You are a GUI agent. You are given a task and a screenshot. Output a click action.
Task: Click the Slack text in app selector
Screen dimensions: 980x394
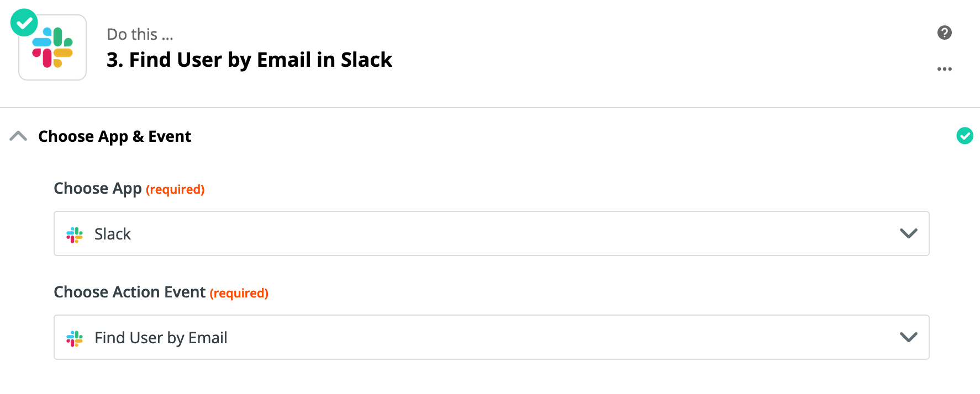(113, 234)
